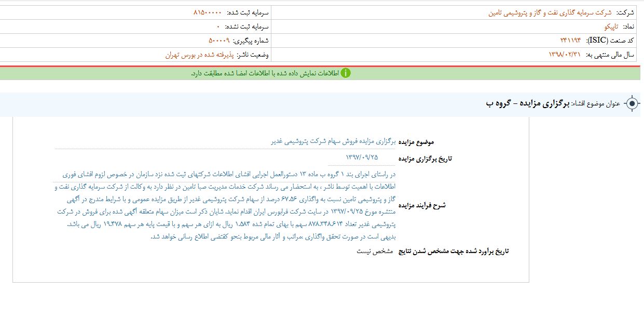
Task: Click the سال مالی منتهی به: label
Action: [x=610, y=55]
